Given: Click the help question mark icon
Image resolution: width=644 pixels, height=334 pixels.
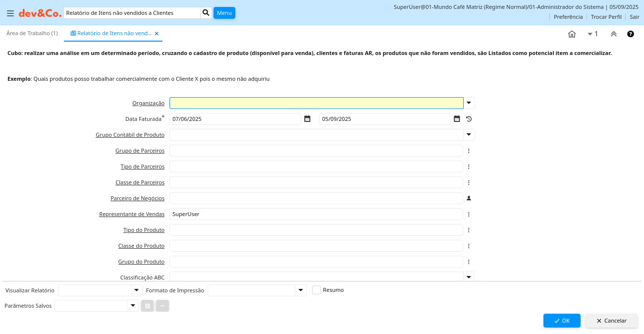Looking at the screenshot, I should click(630, 34).
